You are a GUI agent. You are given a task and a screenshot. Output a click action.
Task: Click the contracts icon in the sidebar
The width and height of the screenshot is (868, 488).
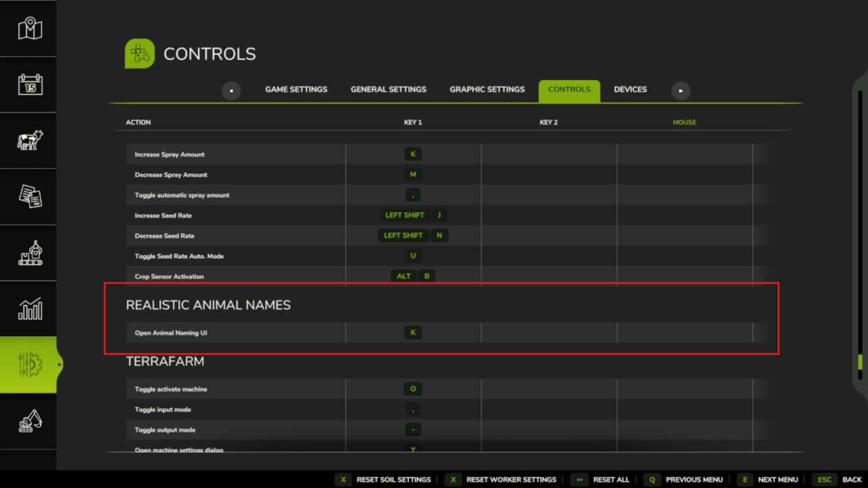point(28,197)
